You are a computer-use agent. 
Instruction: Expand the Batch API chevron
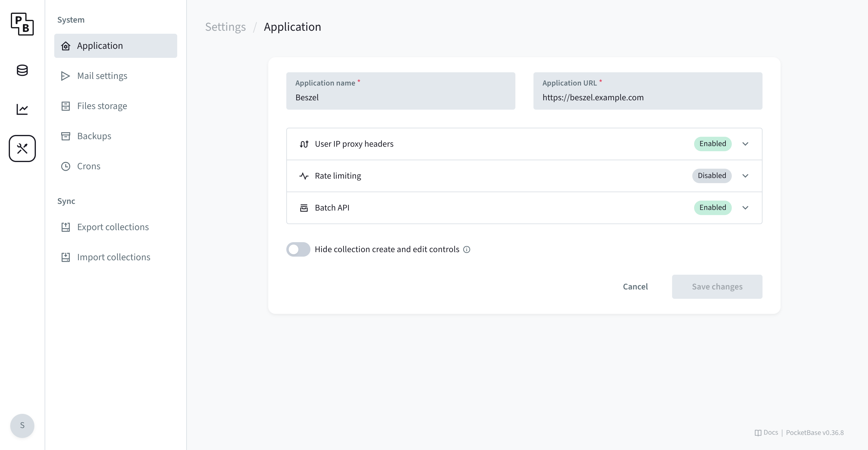745,208
